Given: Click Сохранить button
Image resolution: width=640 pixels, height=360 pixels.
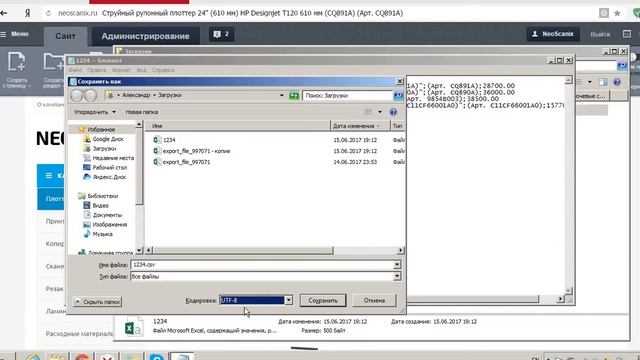Looking at the screenshot, I should coord(323,300).
